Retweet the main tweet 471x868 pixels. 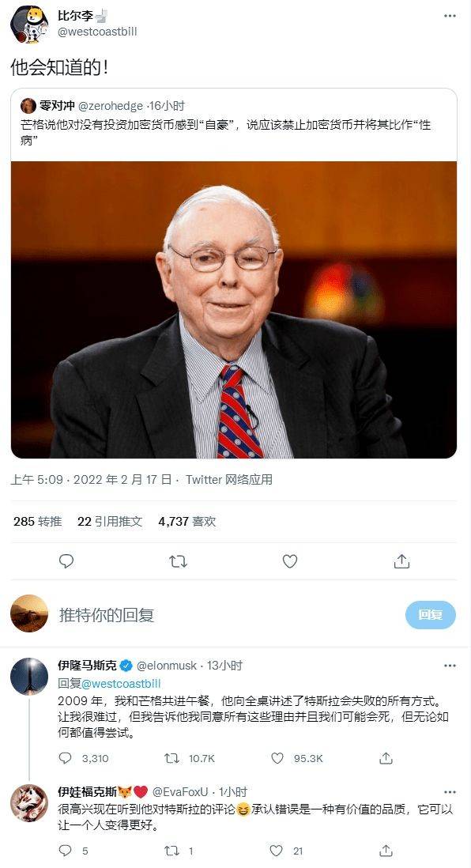(x=179, y=562)
